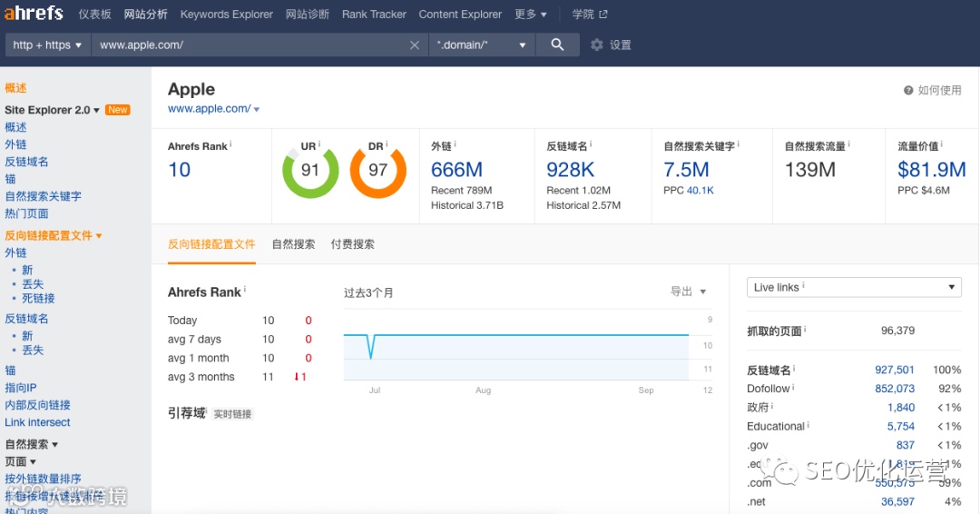The image size is (980, 514).
Task: Click info icon next to Ahrefs Rank header
Action: 230,144
